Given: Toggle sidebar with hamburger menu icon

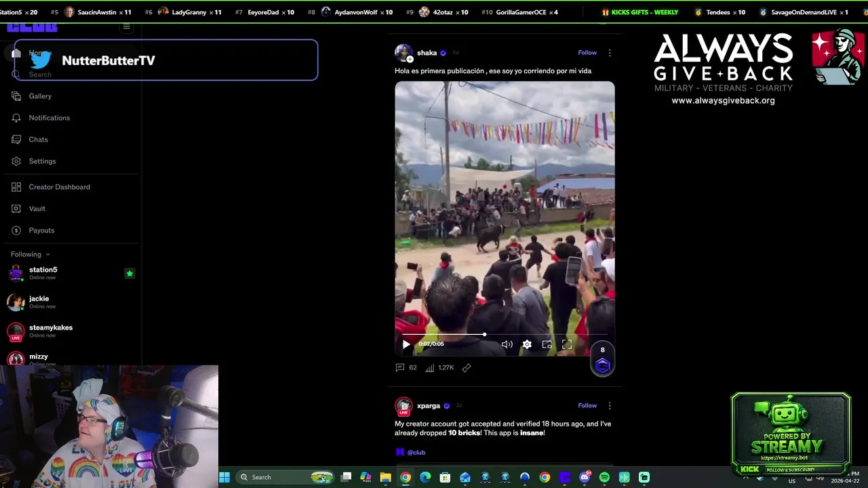Looking at the screenshot, I should pyautogui.click(x=126, y=27).
